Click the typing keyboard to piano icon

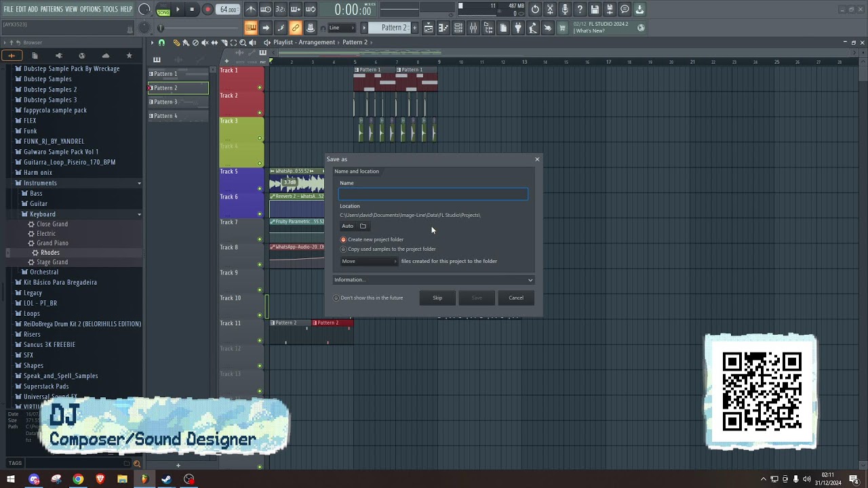(250, 28)
